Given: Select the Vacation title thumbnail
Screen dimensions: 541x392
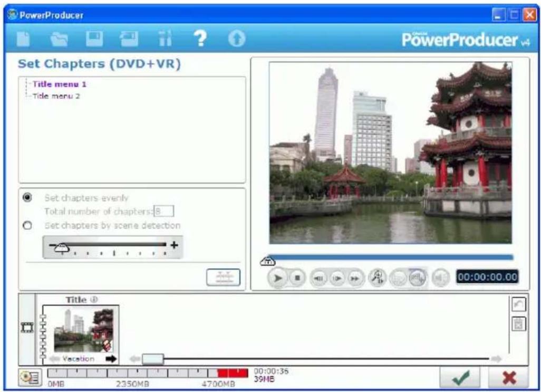Looking at the screenshot, I should click(83, 330).
